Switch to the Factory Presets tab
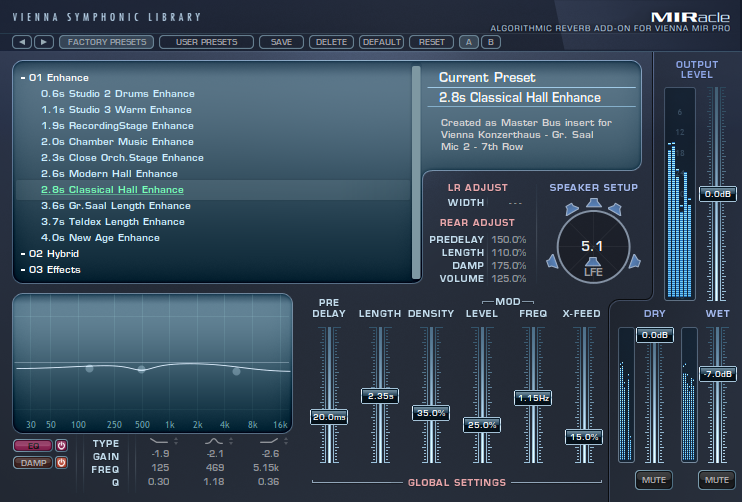The image size is (742, 502). pyautogui.click(x=106, y=42)
